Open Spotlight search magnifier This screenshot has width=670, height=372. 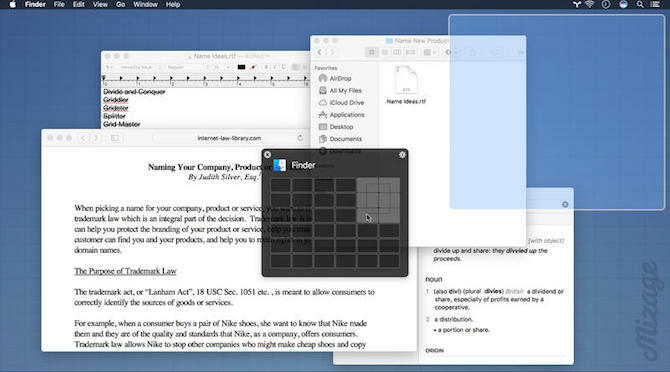click(640, 4)
